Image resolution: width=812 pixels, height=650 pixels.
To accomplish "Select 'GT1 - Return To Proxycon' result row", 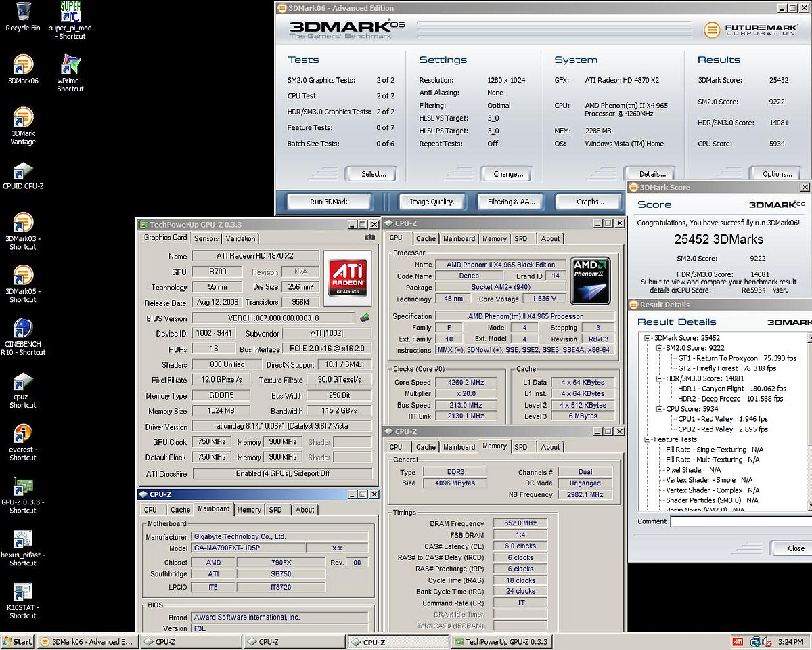I will pos(737,358).
